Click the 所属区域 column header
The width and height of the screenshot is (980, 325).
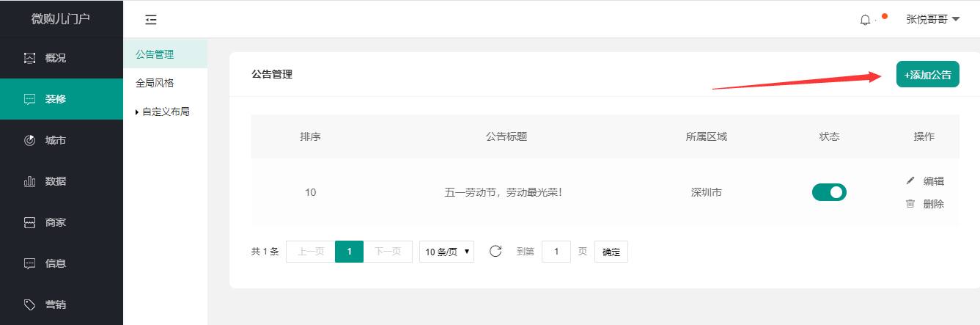click(707, 136)
